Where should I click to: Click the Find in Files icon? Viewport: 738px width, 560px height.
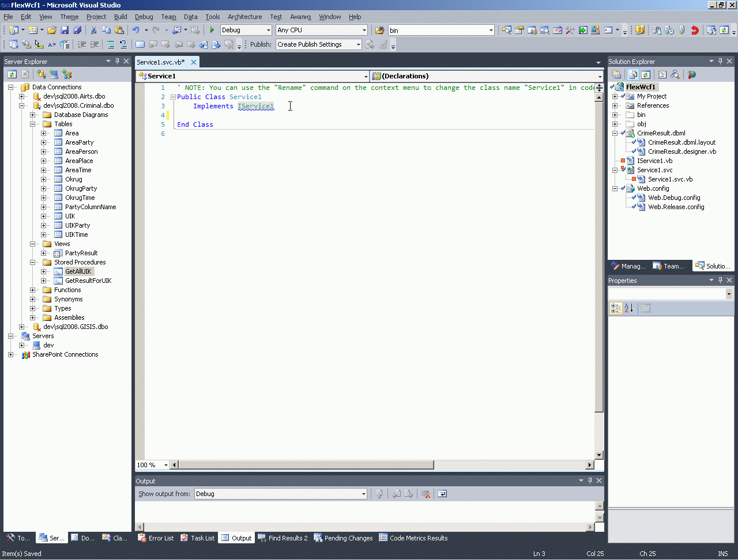click(x=379, y=30)
